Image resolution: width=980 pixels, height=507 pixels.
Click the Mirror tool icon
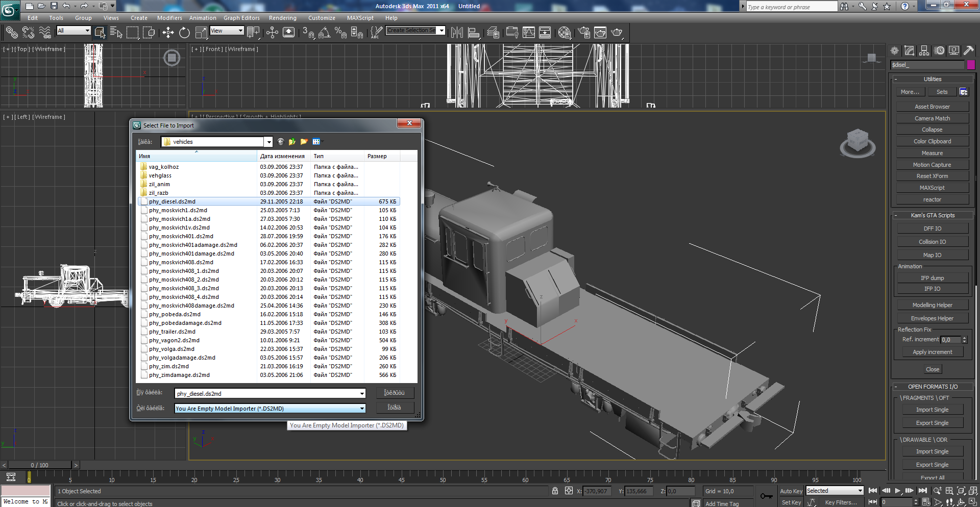457,33
